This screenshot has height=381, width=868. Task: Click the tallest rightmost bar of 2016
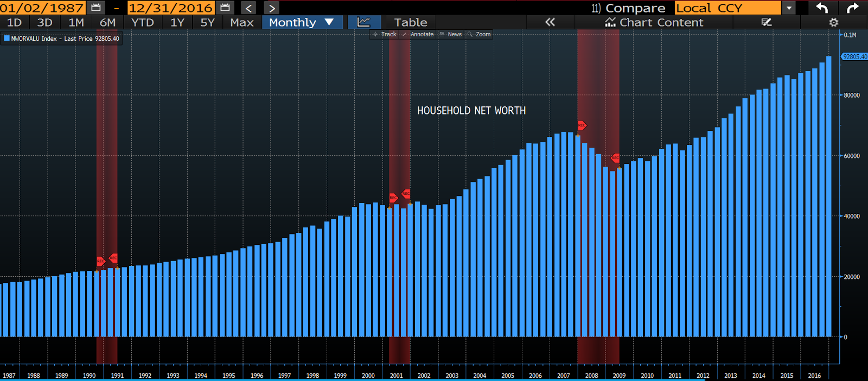point(829,196)
